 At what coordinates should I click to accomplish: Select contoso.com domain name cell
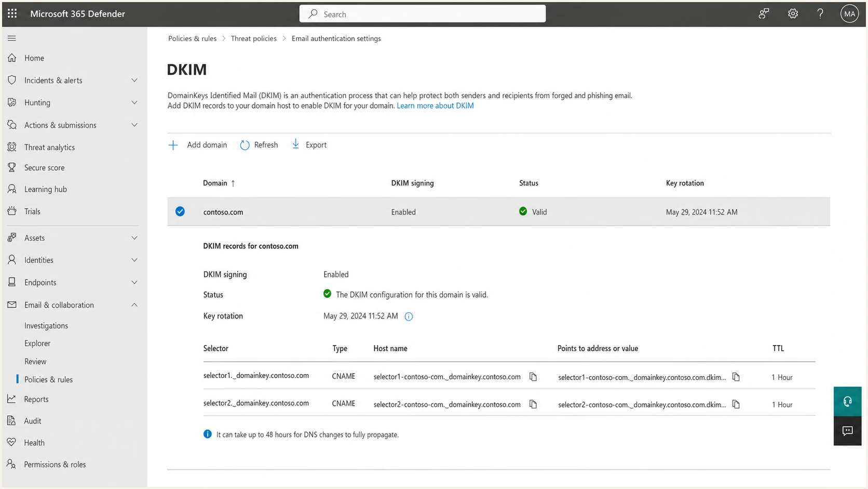223,212
